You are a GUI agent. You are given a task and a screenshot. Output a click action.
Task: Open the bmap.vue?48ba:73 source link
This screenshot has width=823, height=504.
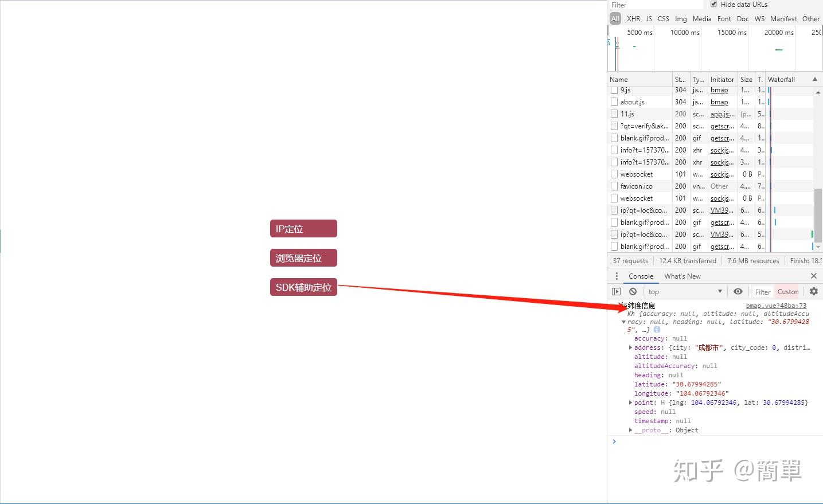point(776,306)
